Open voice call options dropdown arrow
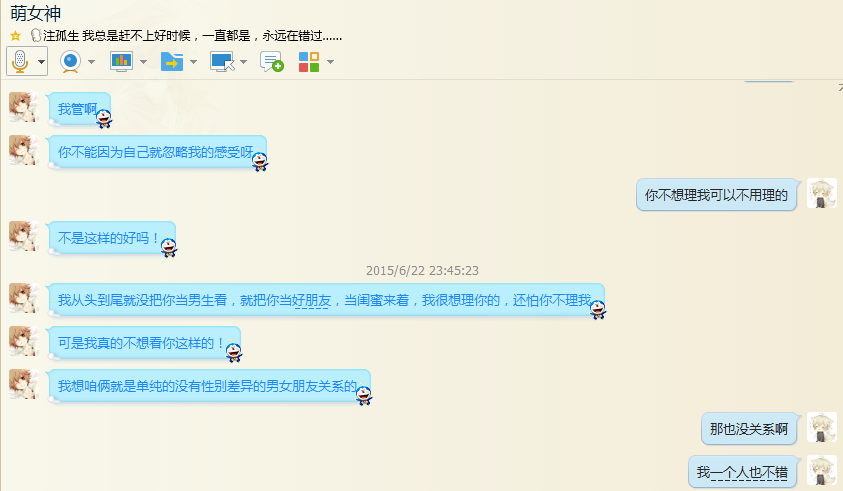Screen dimensions: 843x491 [41, 62]
